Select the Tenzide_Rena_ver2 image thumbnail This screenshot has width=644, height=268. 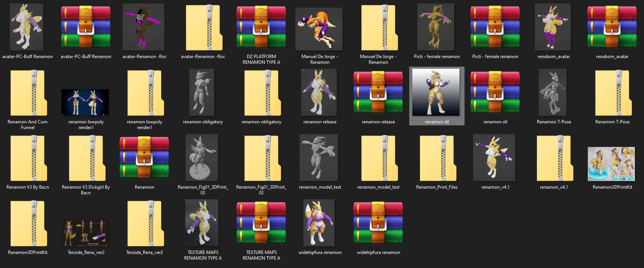pos(85,233)
